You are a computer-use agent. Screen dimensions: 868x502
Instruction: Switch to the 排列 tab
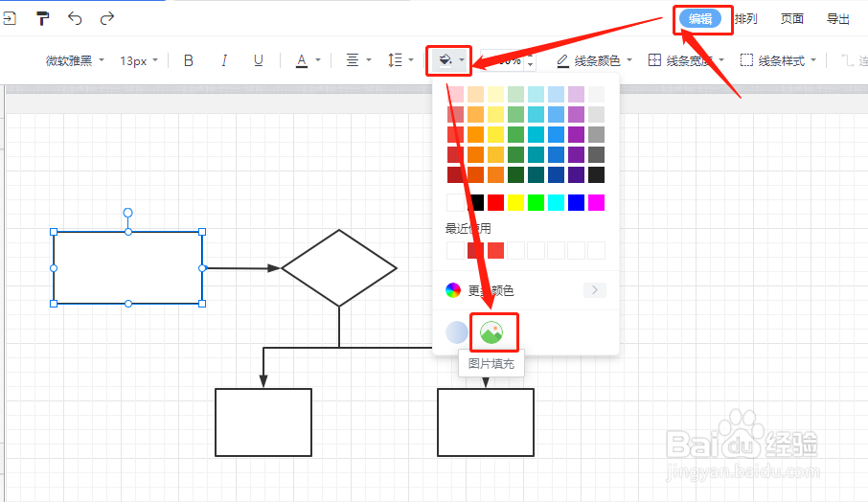745,19
